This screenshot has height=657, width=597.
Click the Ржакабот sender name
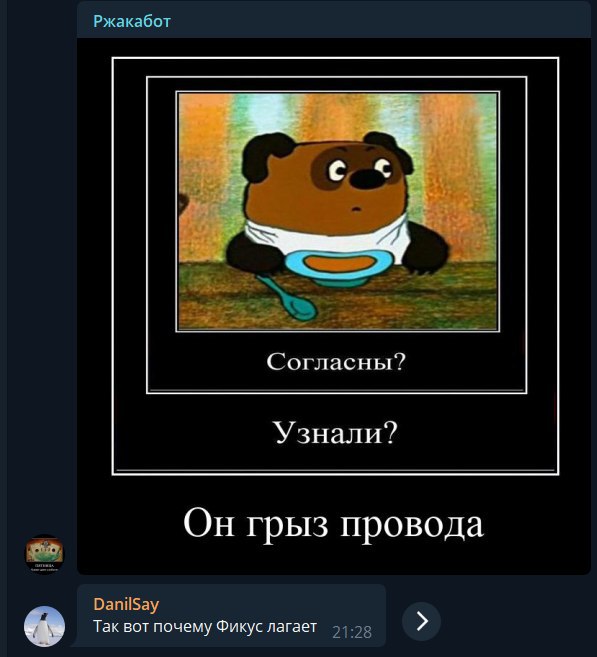point(132,21)
